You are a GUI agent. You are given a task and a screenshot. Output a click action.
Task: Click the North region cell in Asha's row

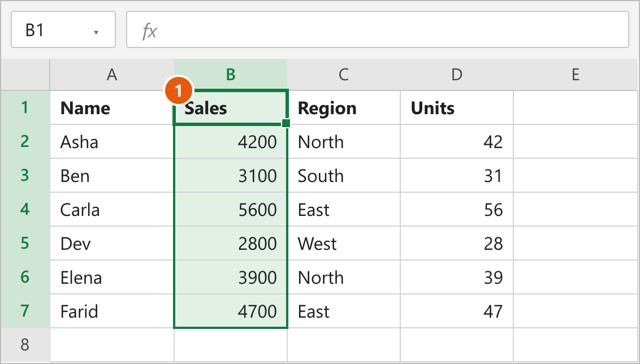344,141
